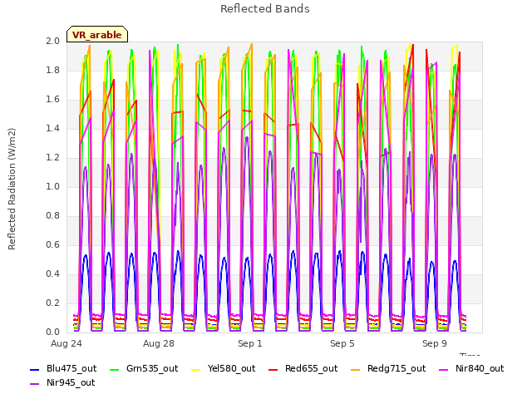Click the 1.4 y-axis tick label
532x399 pixels.
click(x=53, y=128)
